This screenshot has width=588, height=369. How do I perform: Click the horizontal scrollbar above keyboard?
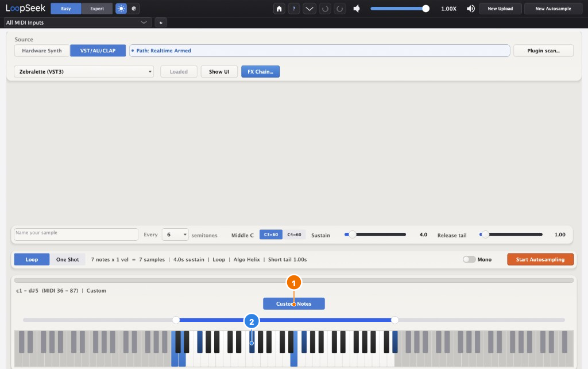click(x=293, y=280)
